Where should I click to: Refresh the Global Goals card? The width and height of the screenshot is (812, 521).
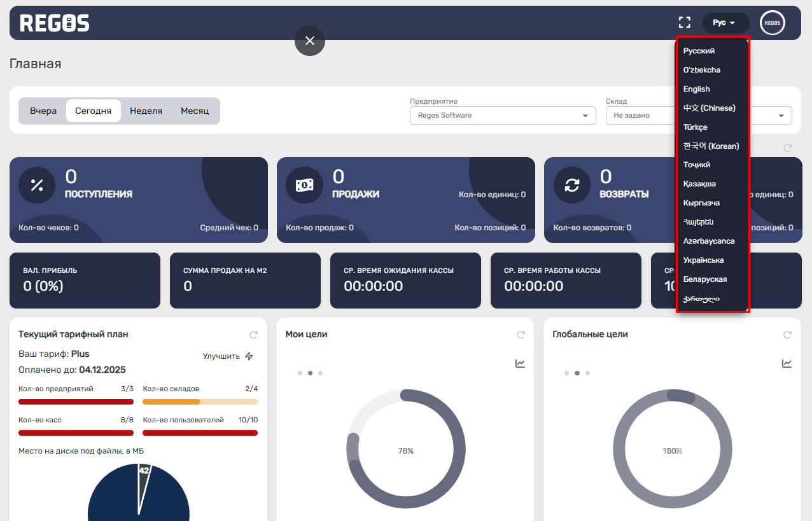[787, 335]
